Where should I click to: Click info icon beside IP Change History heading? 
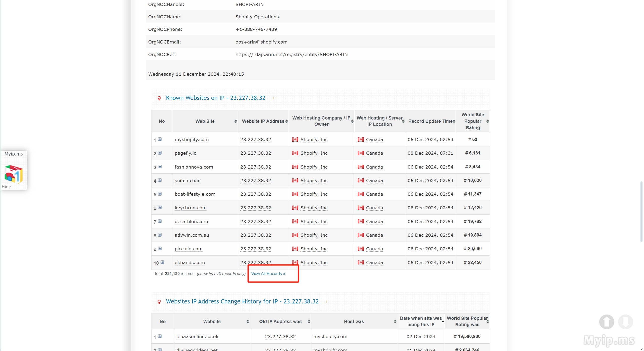pyautogui.click(x=327, y=301)
